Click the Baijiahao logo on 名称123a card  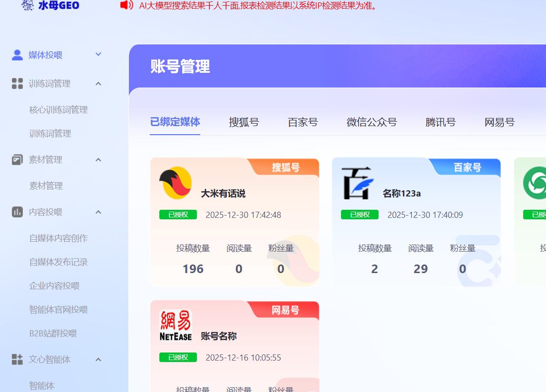357,183
